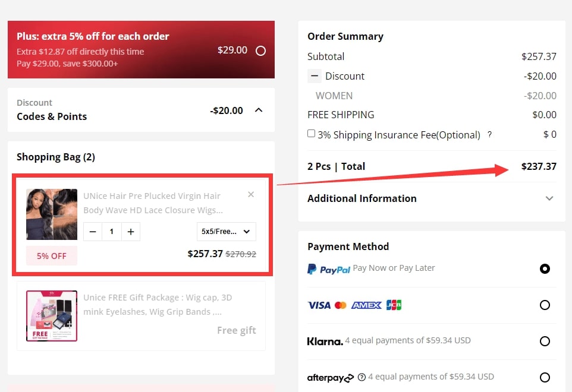Image resolution: width=572 pixels, height=392 pixels.
Task: Click the PayPal logo
Action: coord(329,269)
